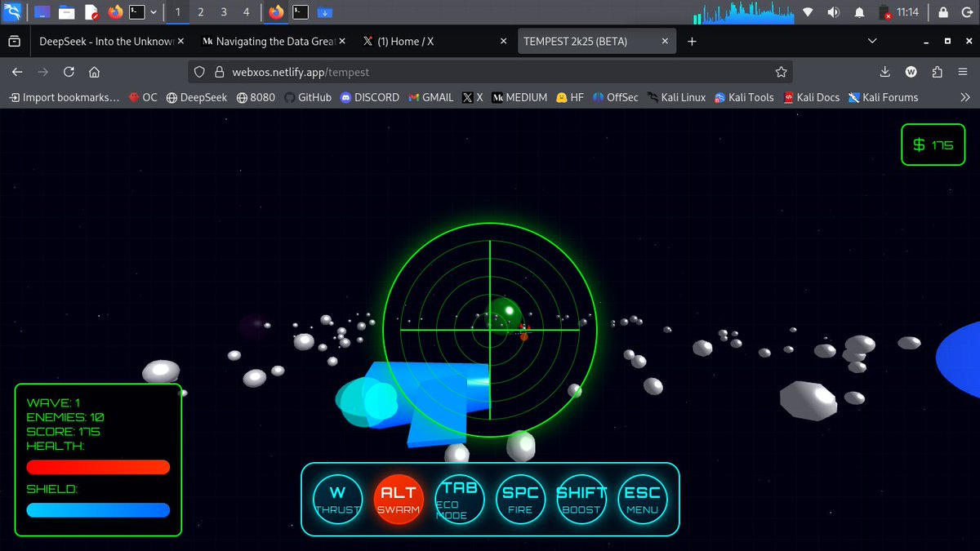Visit the Kali Tools bookmark
Screen dimensions: 980x551
744,97
